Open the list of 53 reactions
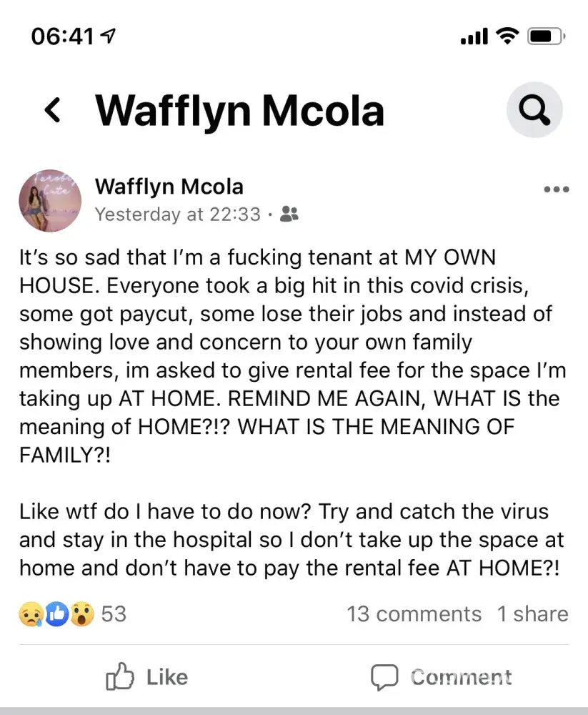 pos(113,614)
